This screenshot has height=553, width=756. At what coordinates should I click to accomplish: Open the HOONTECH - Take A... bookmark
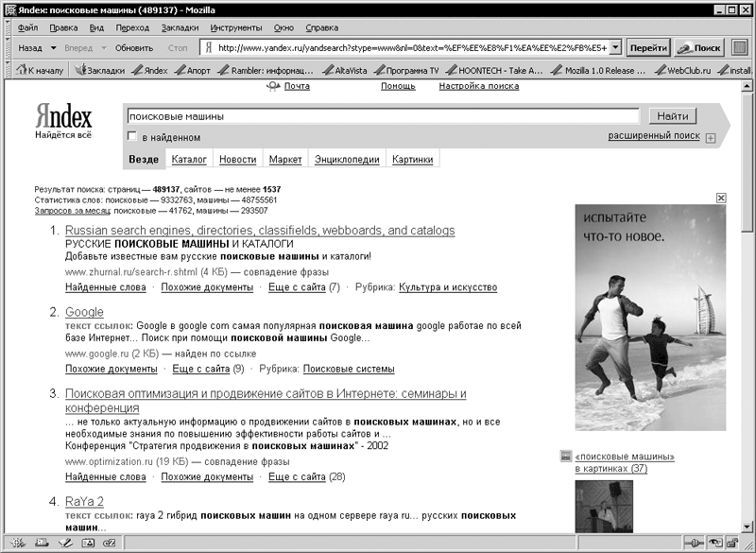click(x=494, y=70)
